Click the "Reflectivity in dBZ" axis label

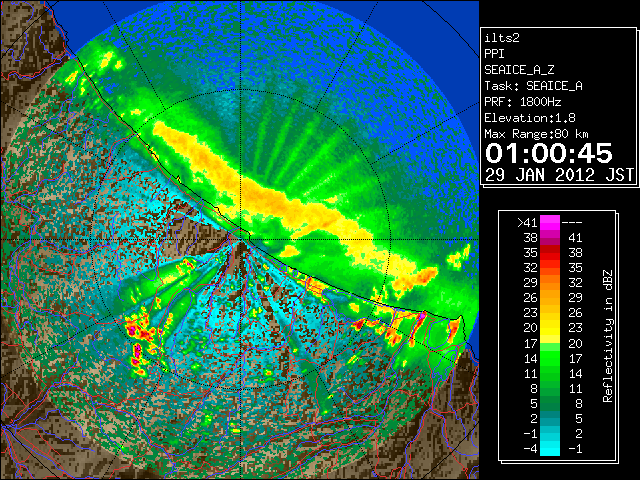tap(608, 336)
